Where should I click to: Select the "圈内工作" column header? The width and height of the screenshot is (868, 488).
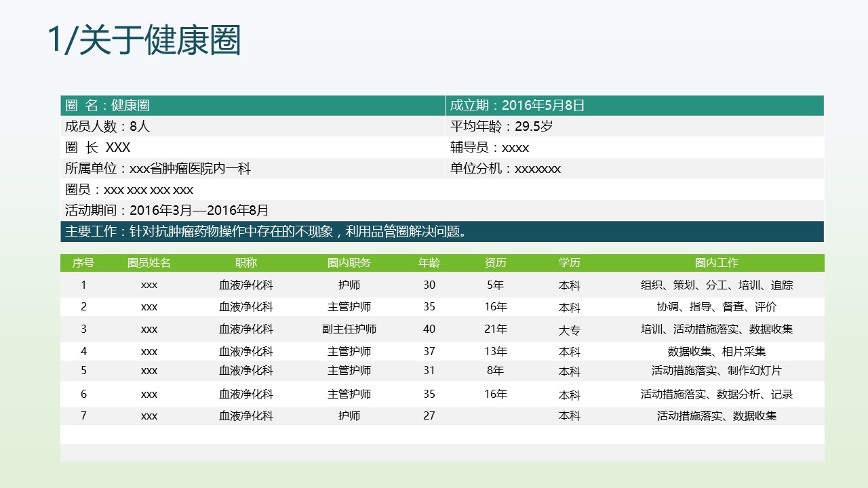click(717, 263)
